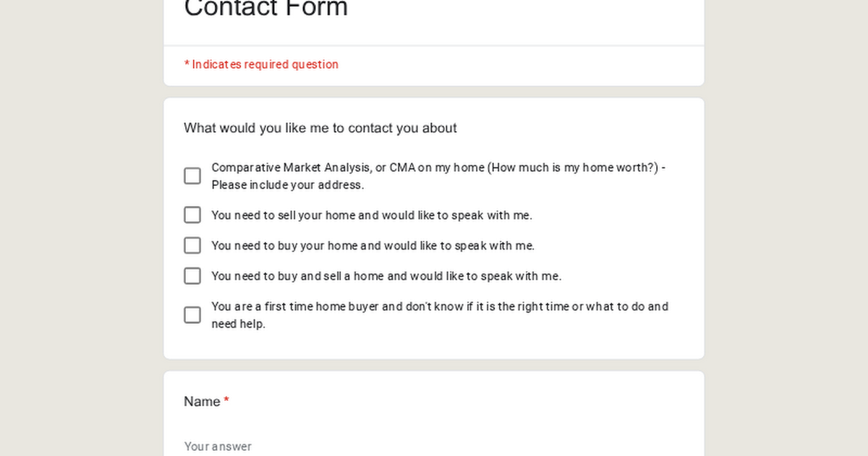Click the CMA home worth option label
Viewport: 868px width, 456px height.
pos(438,167)
